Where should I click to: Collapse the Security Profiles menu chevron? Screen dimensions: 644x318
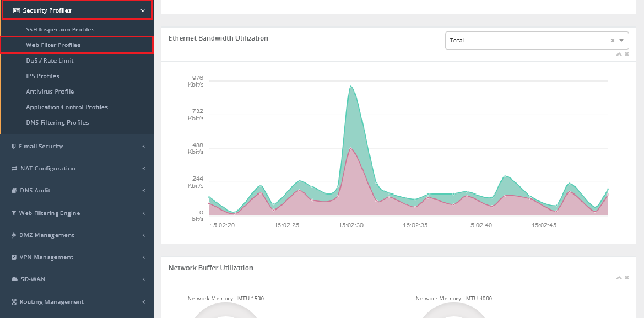(143, 10)
